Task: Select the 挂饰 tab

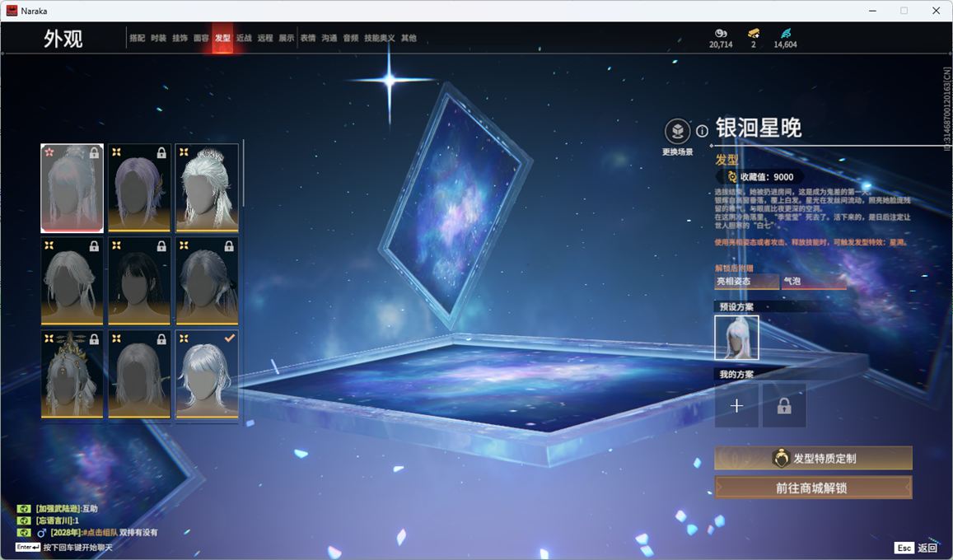Action: pos(180,38)
